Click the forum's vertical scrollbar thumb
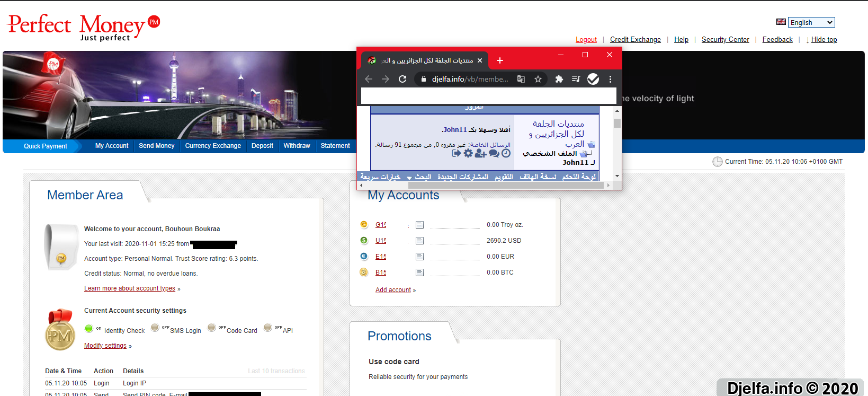Image resolution: width=868 pixels, height=396 pixels. pyautogui.click(x=617, y=123)
